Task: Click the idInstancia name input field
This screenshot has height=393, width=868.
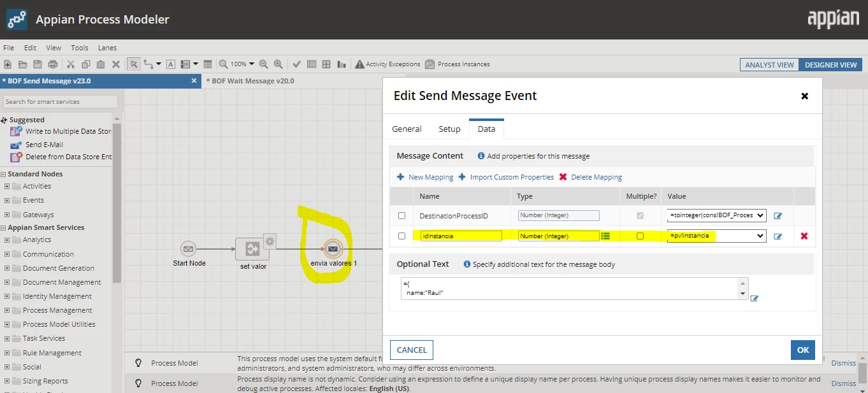Action: [461, 236]
